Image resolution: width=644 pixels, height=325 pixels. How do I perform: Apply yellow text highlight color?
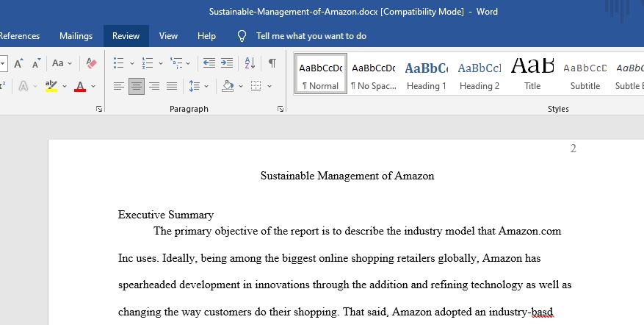tap(51, 86)
